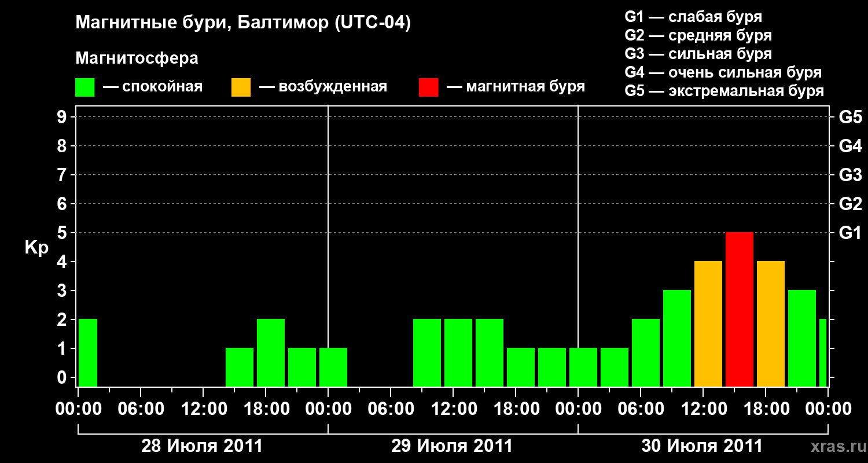The image size is (868, 463).
Task: Click the '12:00' label above 29 Июля 2011
Action: (x=454, y=409)
